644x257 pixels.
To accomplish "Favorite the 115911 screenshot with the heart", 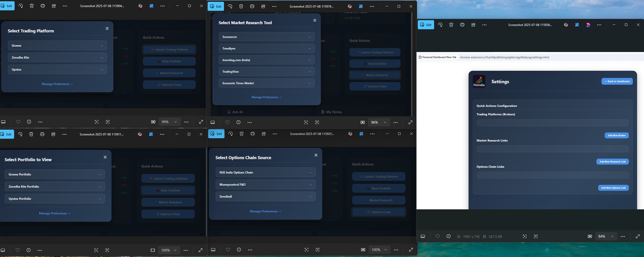I will (x=18, y=250).
